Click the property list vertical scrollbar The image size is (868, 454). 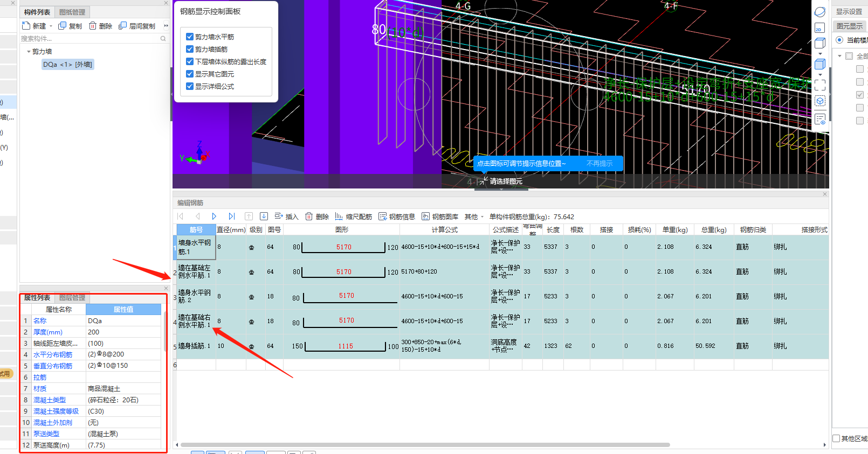(165, 333)
